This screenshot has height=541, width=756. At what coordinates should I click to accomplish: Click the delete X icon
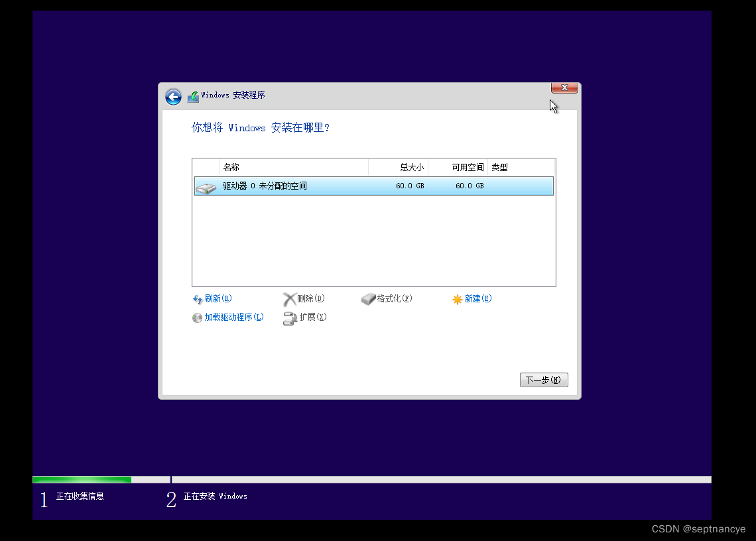288,300
